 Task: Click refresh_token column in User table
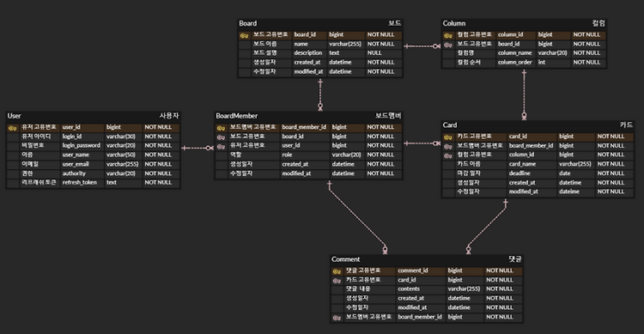point(80,182)
